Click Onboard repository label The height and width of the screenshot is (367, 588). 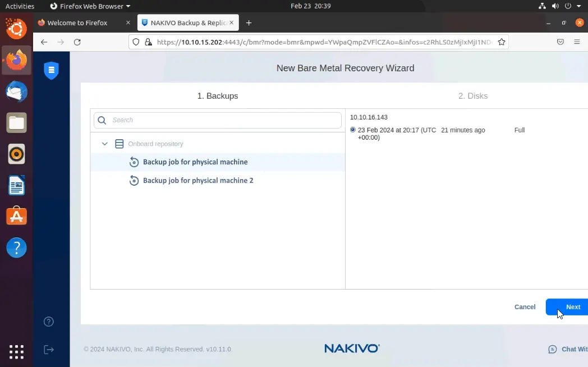click(155, 144)
